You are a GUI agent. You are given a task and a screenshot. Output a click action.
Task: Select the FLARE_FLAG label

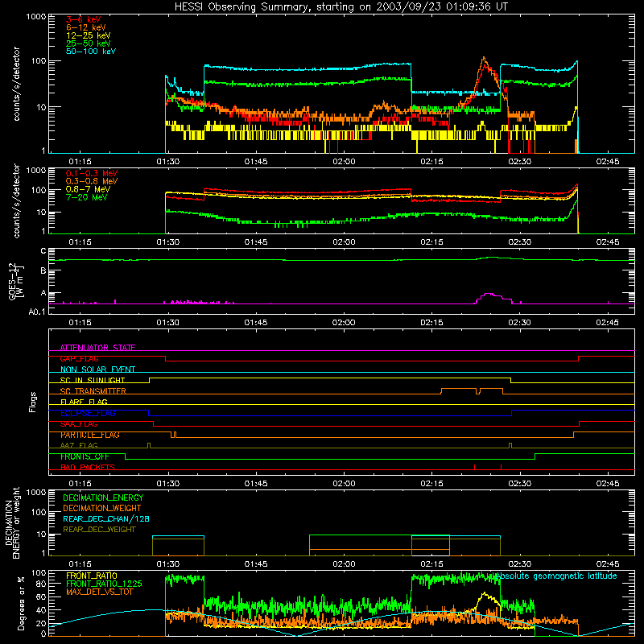tap(84, 402)
